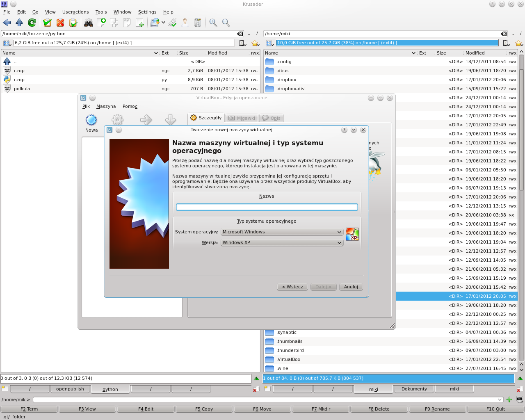Click the invert selection clipboard icon
The width and height of the screenshot is (525, 420).
pyautogui.click(x=73, y=23)
